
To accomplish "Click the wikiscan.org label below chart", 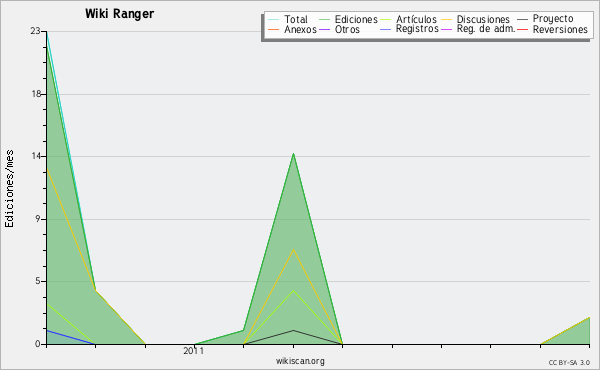I will pos(300,361).
